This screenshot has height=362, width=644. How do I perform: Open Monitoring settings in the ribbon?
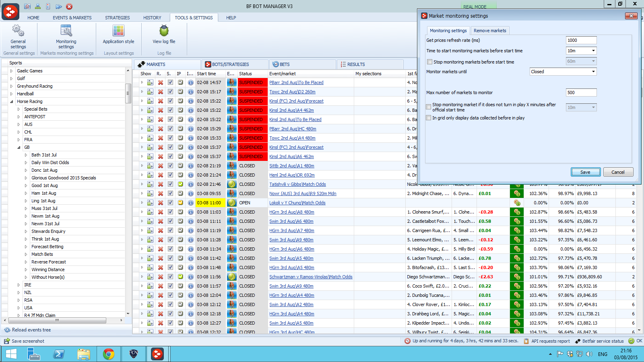point(66,36)
